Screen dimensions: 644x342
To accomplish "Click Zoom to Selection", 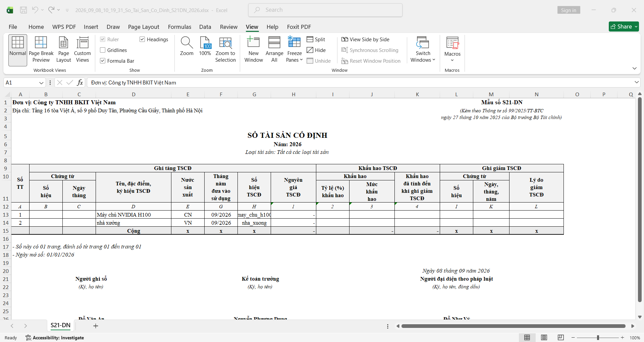I will (x=225, y=50).
